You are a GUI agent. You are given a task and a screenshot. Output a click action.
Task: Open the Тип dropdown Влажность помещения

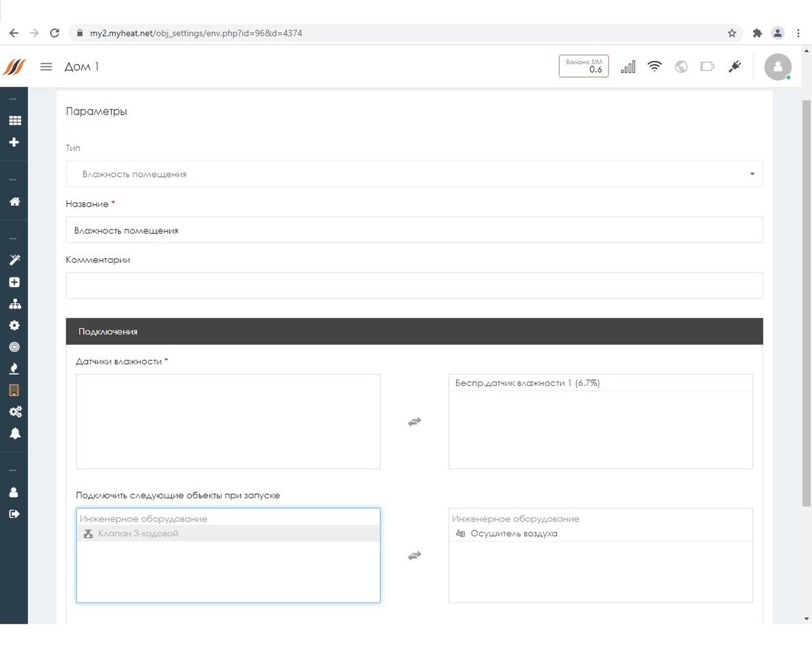click(414, 174)
